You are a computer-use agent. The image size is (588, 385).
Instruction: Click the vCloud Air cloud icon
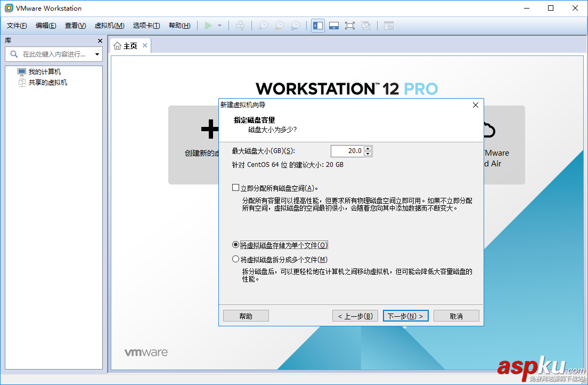coord(489,130)
